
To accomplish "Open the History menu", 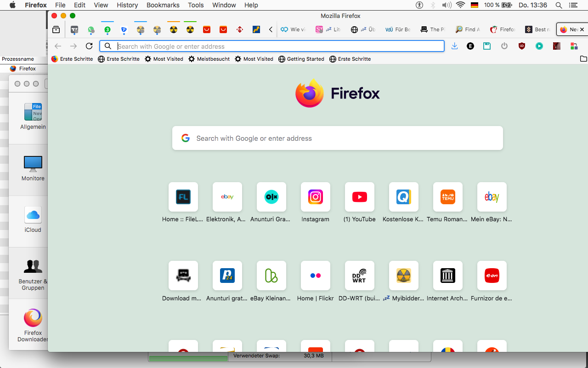I will click(x=127, y=5).
